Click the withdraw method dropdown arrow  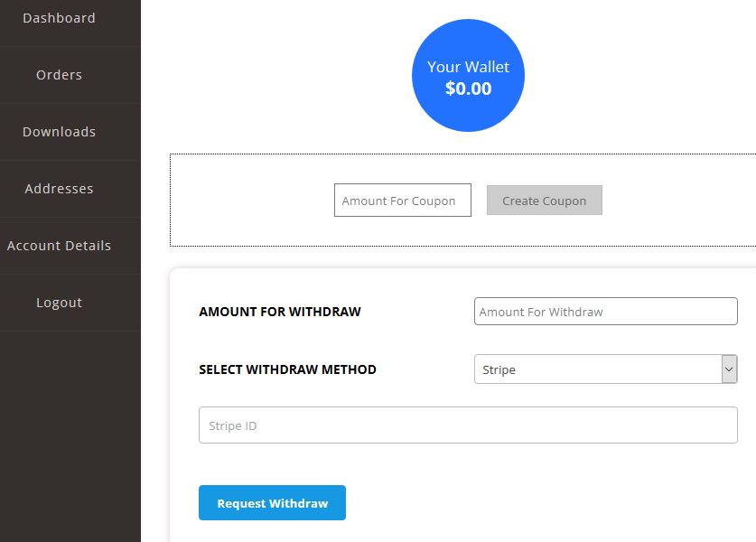coord(729,369)
